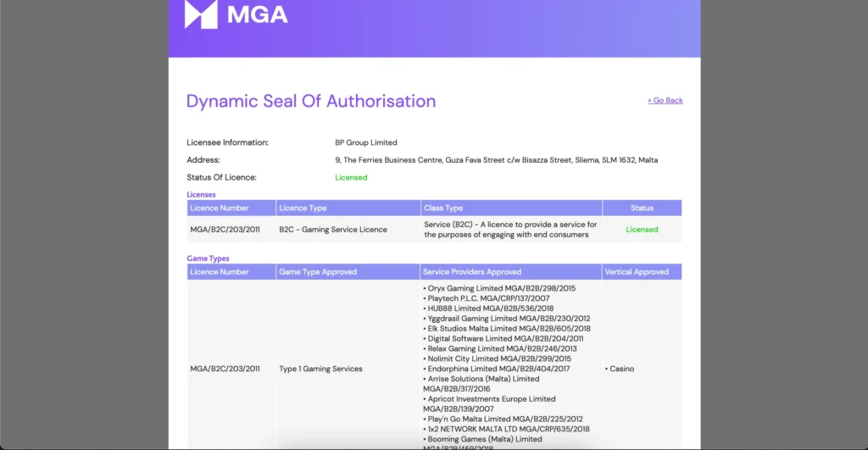Select the BP Group Limited licensee name
868x450 pixels.
[x=366, y=142]
